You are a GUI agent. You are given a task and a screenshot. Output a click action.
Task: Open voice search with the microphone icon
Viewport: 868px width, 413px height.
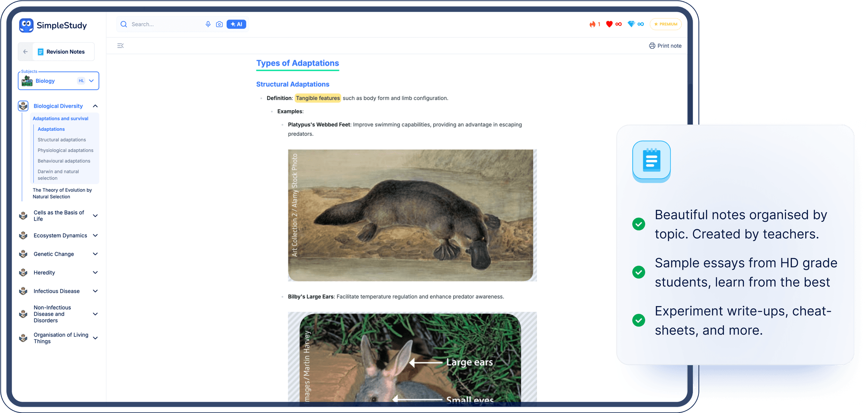coord(208,24)
